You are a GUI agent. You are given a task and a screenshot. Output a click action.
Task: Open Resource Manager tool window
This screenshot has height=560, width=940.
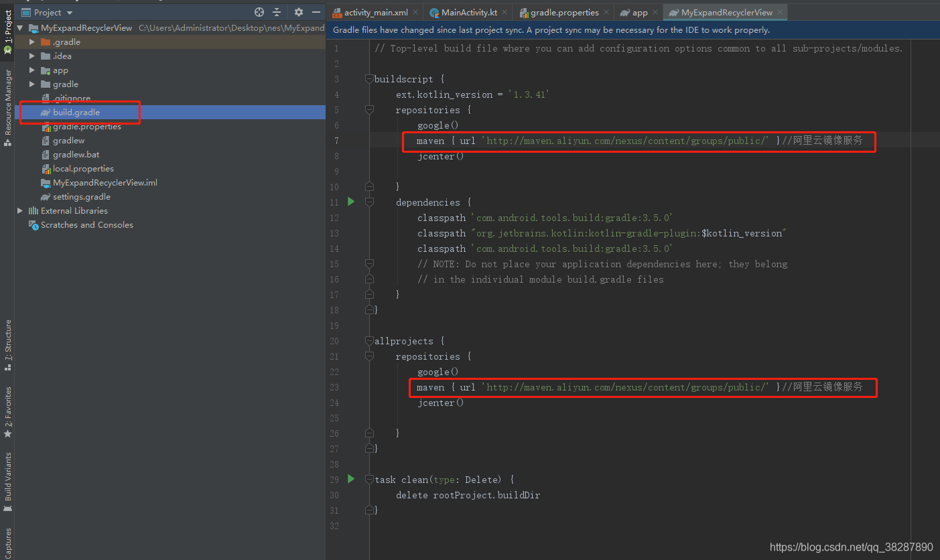(x=7, y=107)
